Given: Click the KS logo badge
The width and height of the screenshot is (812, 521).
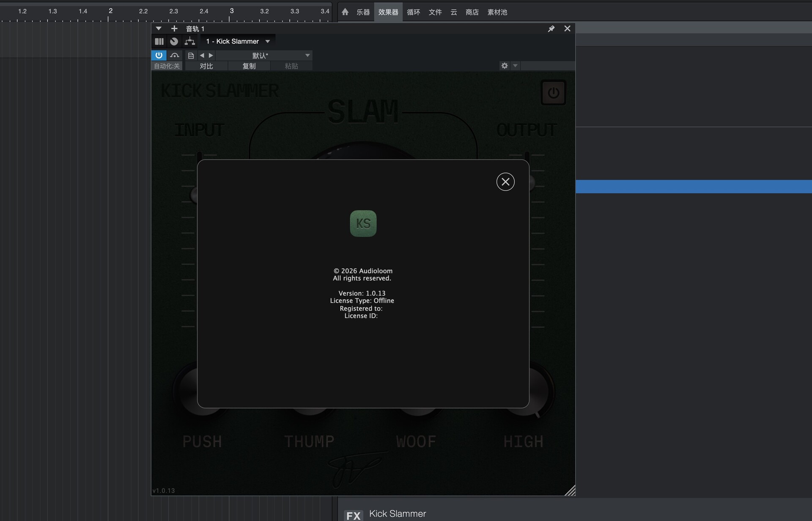Looking at the screenshot, I should tap(363, 223).
